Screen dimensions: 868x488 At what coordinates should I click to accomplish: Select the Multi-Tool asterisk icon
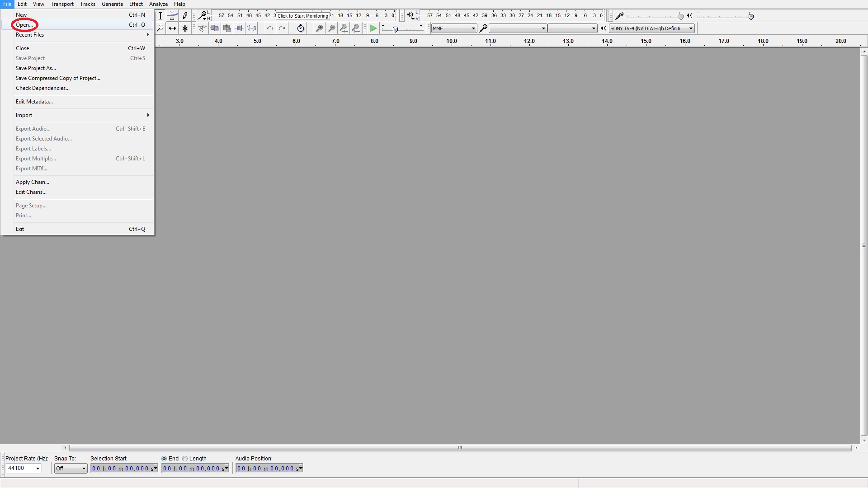tap(185, 28)
